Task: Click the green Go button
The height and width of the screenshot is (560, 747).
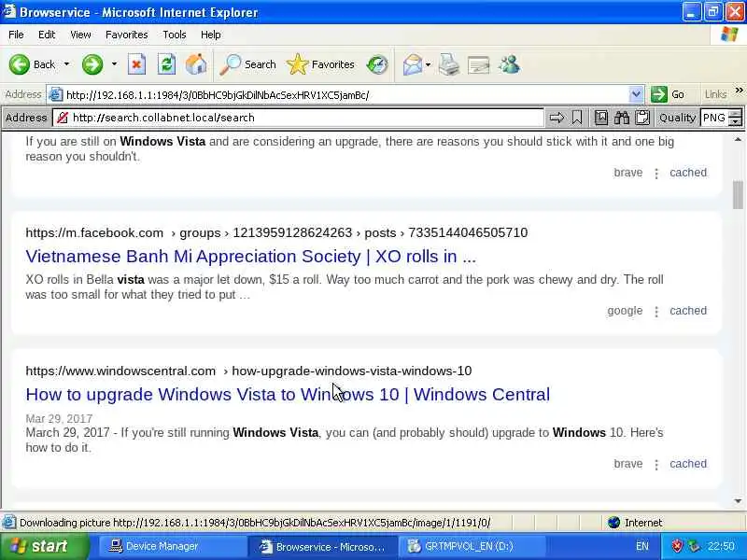Action: click(x=669, y=95)
